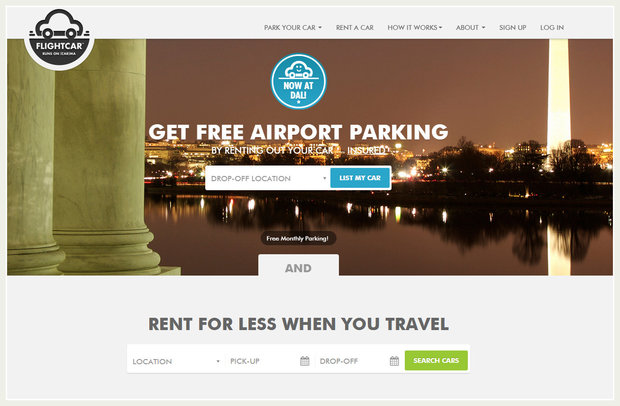This screenshot has width=620, height=406.
Task: Click the Get Free Airport Parking headline
Action: pyautogui.click(x=299, y=132)
